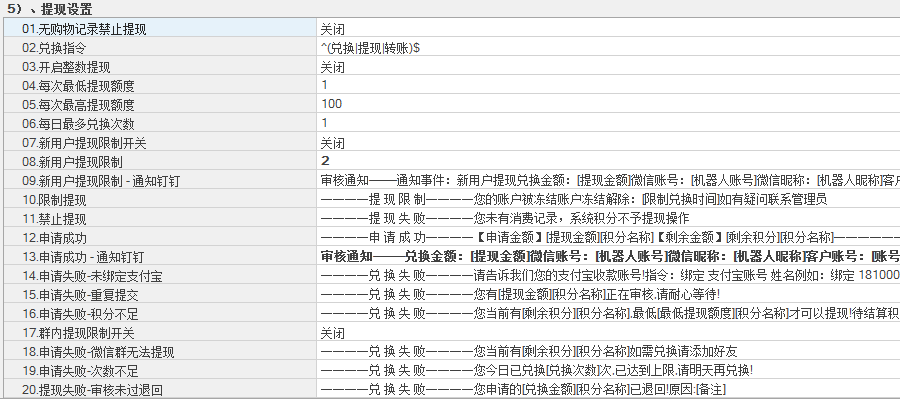
Task: Click the 关闭 value for 开启整数提现
Action: (333, 67)
